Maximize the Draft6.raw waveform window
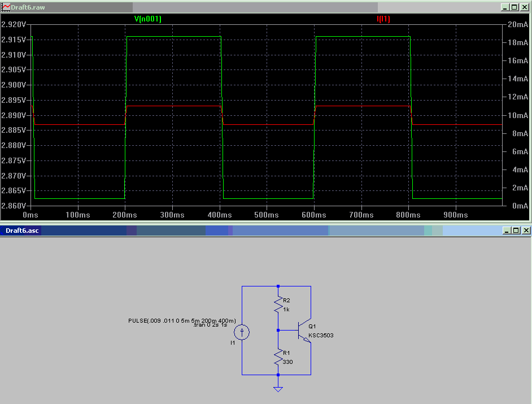The width and height of the screenshot is (532, 404). click(514, 7)
